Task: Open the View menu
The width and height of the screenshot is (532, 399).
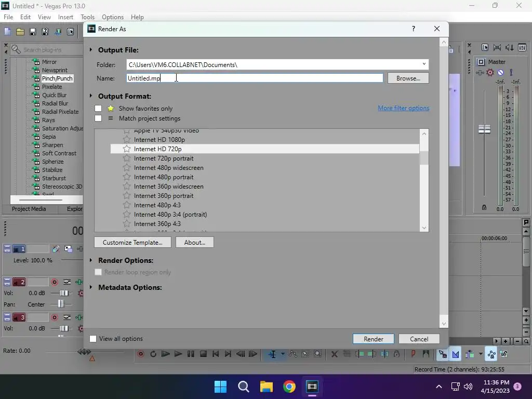Action: tap(44, 17)
